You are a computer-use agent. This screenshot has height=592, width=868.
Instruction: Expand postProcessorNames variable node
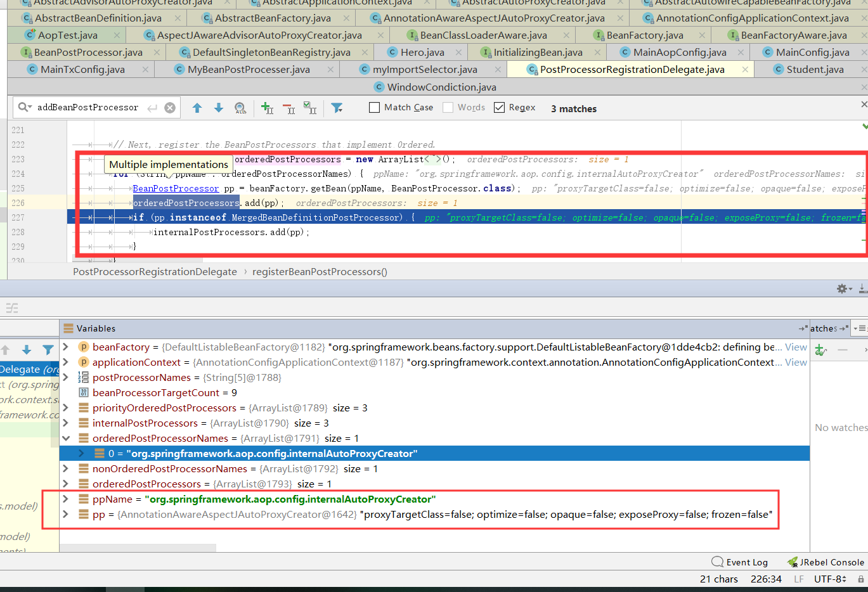(66, 377)
